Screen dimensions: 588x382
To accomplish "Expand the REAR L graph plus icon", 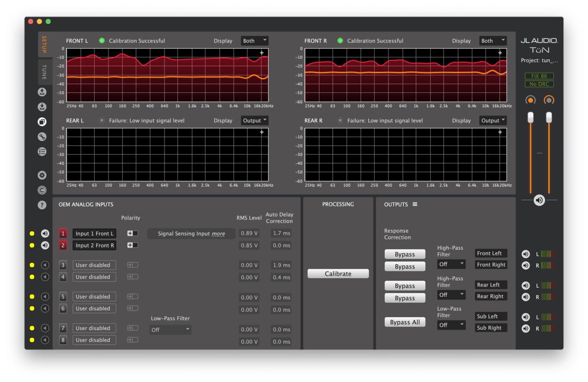I will point(262,132).
